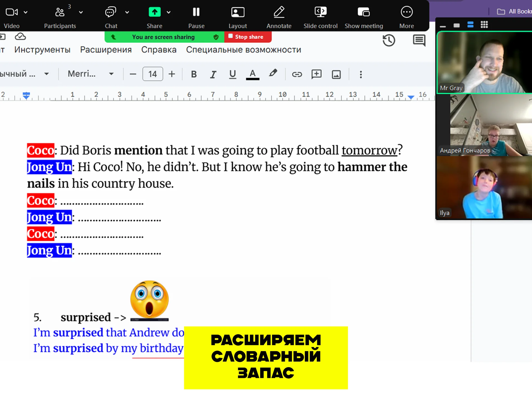This screenshot has width=532, height=399.
Task: Toggle italic formatting
Action: (213, 74)
